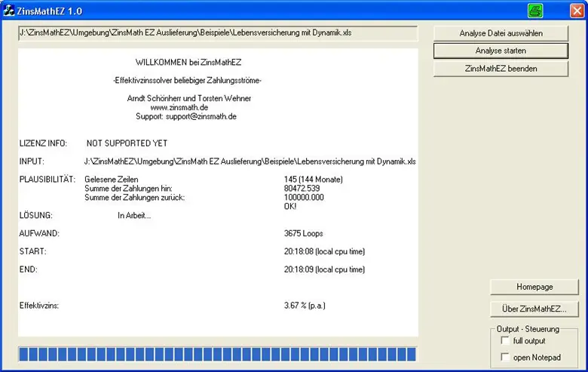Click the ZinsMathEZ app icon in title bar

coord(8,11)
